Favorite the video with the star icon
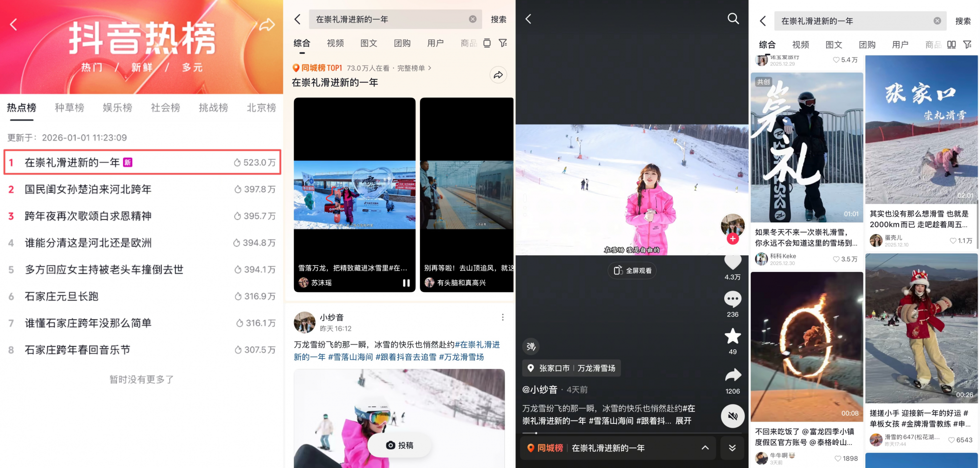Screen dimensions: 980x468 (733, 336)
